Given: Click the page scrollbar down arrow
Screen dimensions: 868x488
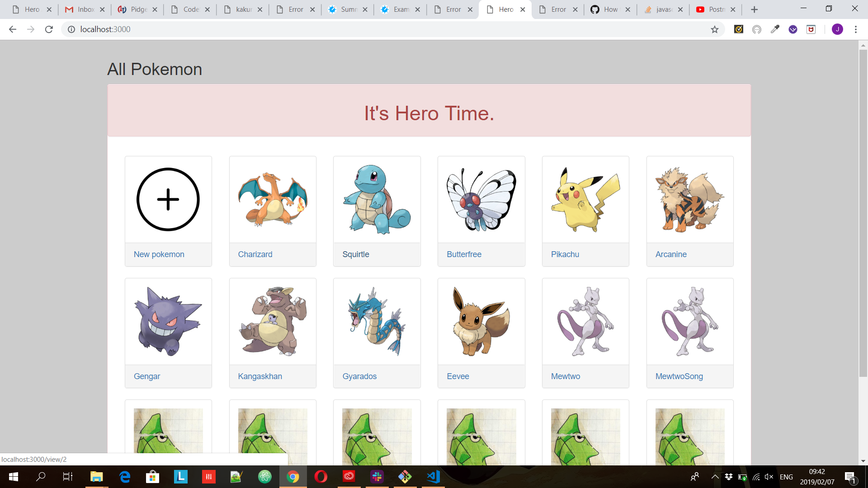Looking at the screenshot, I should point(863,461).
